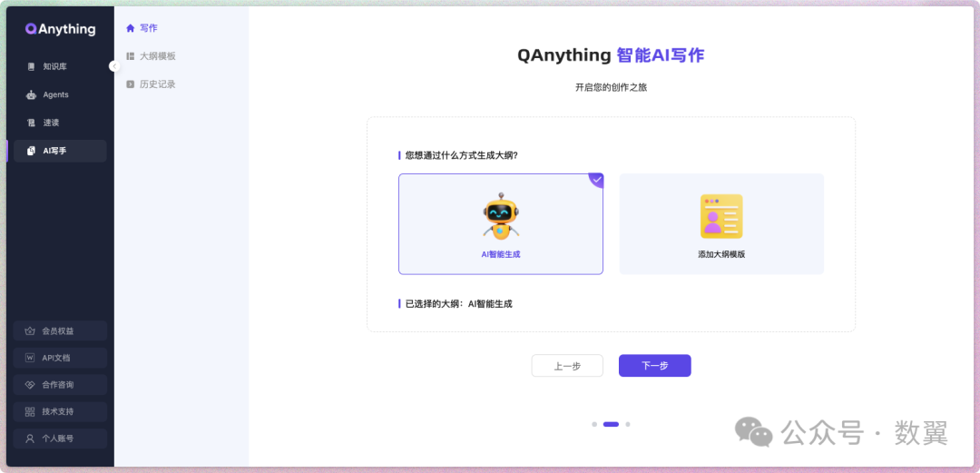Image resolution: width=980 pixels, height=473 pixels.
Task: Open the 大纲模板 tab
Action: pyautogui.click(x=151, y=55)
